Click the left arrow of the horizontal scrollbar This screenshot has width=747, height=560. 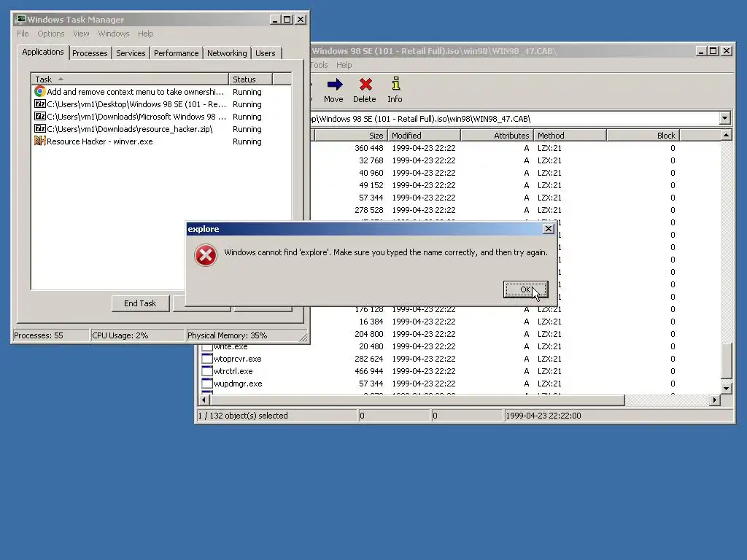click(x=204, y=400)
